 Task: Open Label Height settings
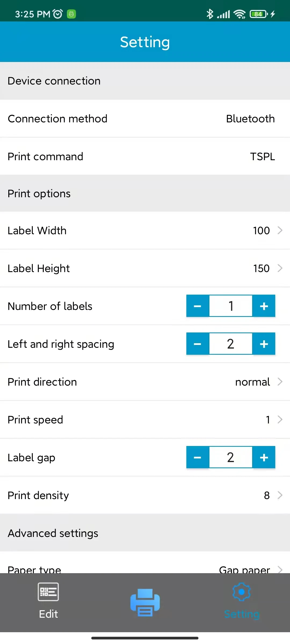click(145, 268)
